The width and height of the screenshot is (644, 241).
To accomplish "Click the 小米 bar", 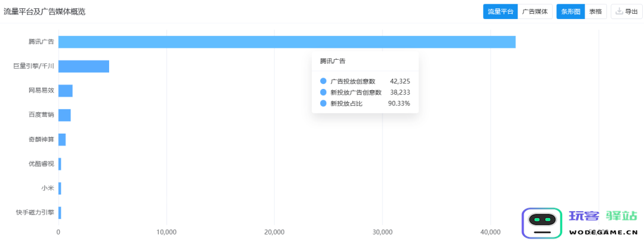I will click(60, 189).
